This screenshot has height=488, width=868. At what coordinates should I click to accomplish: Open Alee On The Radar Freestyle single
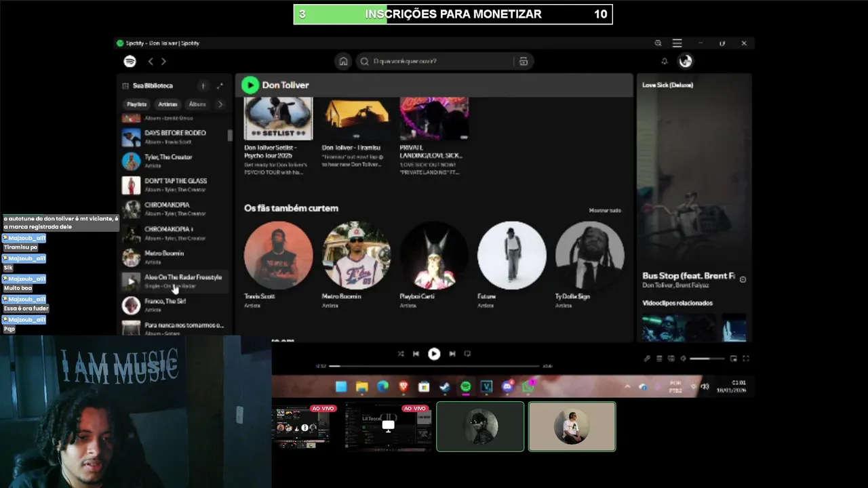[174, 281]
